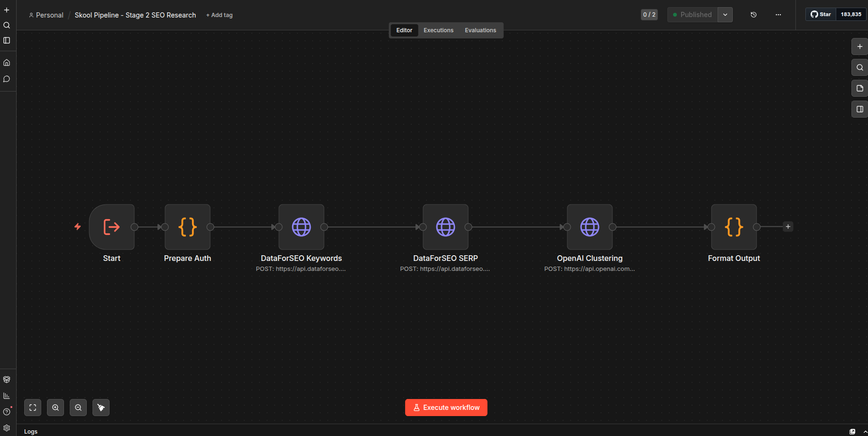
Task: Switch to the Evaluations tab
Action: pos(480,30)
